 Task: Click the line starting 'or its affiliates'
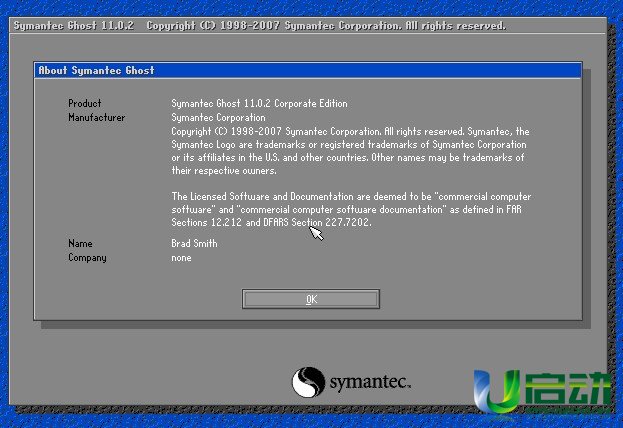point(348,158)
